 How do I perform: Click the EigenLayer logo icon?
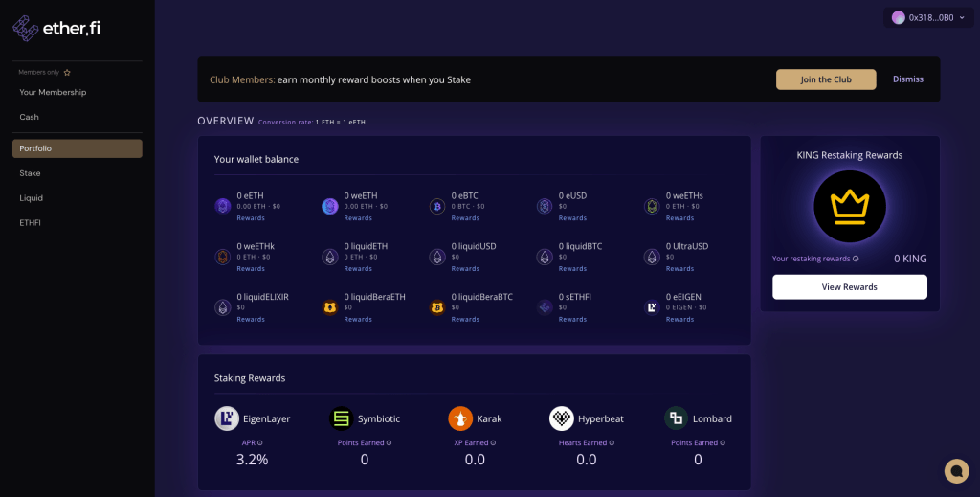(x=227, y=418)
